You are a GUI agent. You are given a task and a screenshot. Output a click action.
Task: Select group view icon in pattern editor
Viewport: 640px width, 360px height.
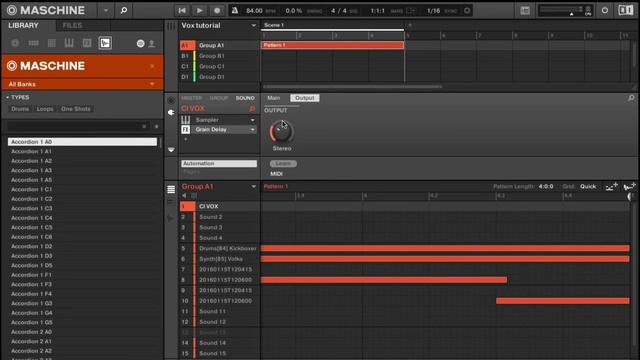click(171, 189)
